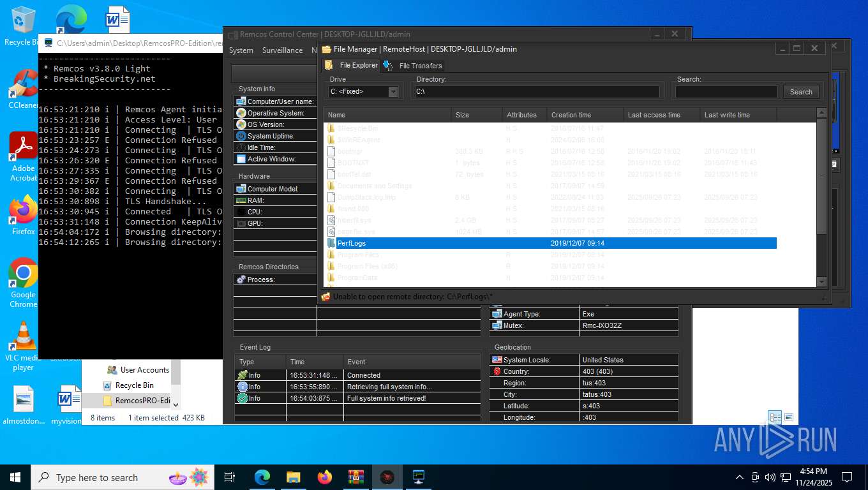The image size is (868, 490).
Task: Switch to Remcos app in the taskbar
Action: (387, 477)
